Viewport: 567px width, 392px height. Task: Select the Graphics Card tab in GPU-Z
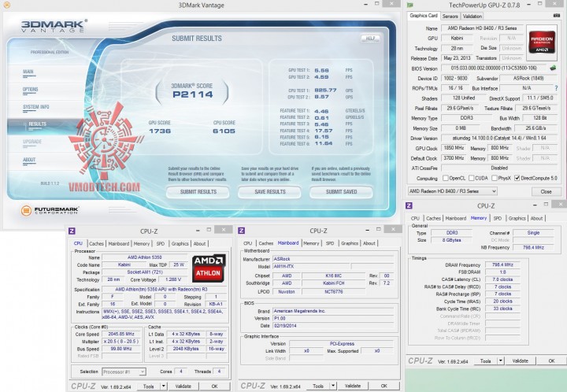424,16
